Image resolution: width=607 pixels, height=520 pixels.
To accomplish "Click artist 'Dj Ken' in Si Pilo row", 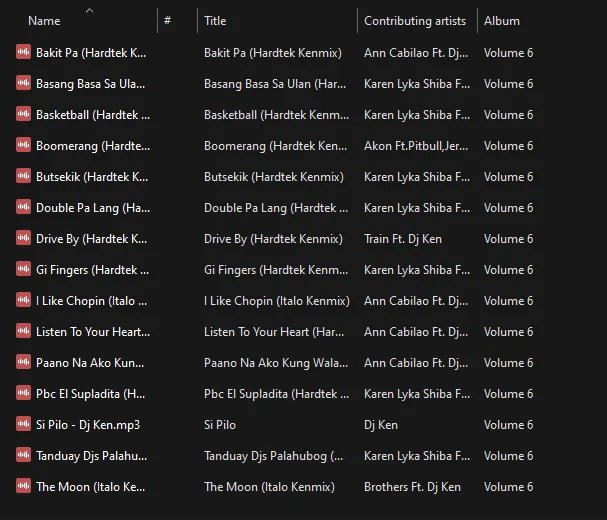I will tap(381, 424).
